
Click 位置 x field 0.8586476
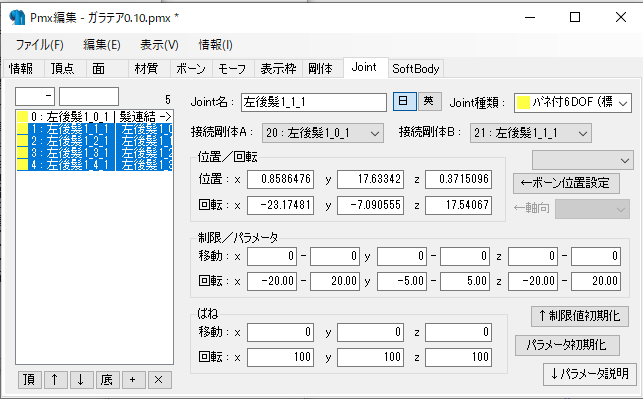(280, 179)
